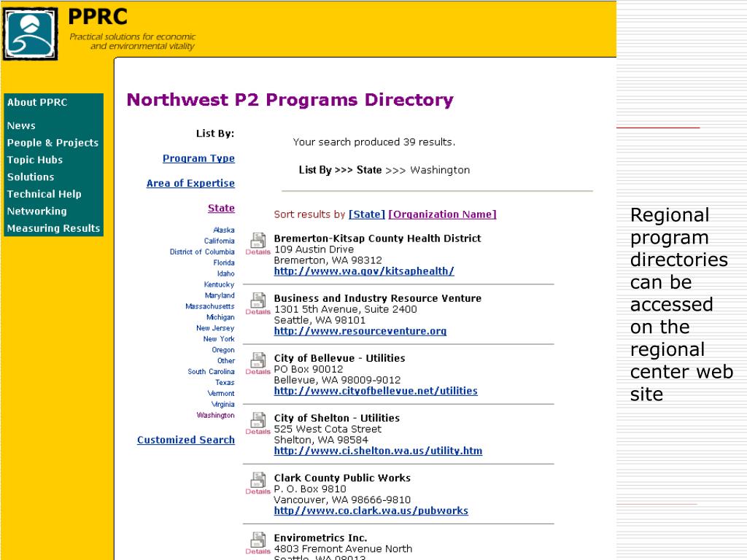Open About PPRC menu item
This screenshot has width=747, height=560.
pyautogui.click(x=37, y=102)
